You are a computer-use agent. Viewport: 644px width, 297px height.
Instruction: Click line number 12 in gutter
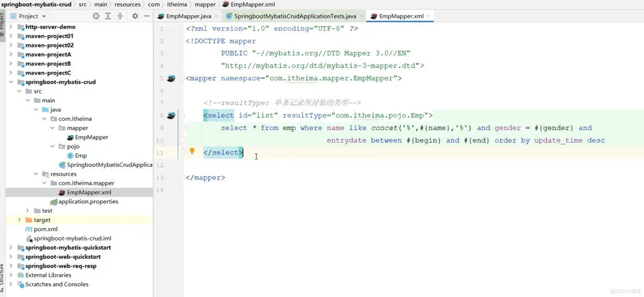[x=160, y=165]
